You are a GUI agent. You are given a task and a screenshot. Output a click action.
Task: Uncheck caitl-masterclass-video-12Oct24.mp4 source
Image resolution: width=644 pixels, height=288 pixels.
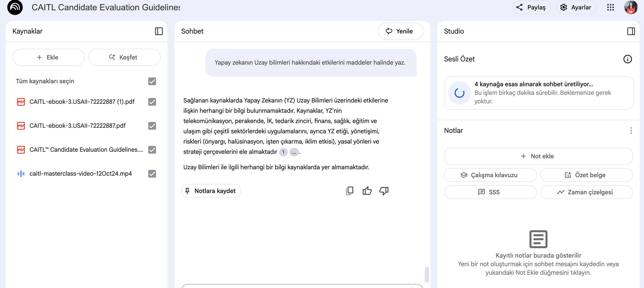152,174
